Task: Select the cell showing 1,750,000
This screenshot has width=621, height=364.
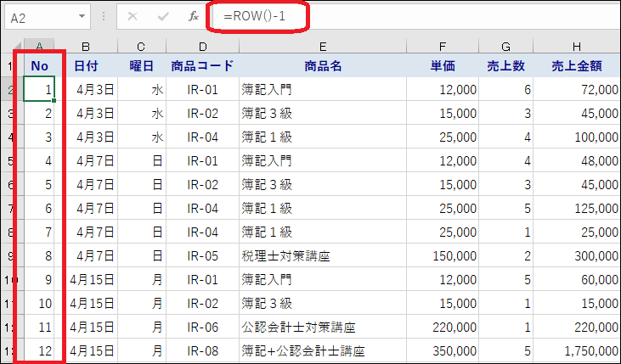Action: (577, 350)
